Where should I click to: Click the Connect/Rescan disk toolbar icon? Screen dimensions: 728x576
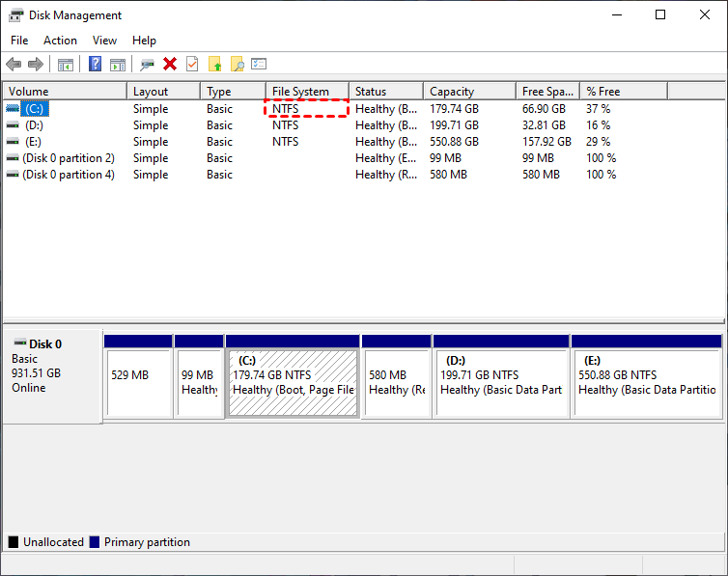(147, 65)
